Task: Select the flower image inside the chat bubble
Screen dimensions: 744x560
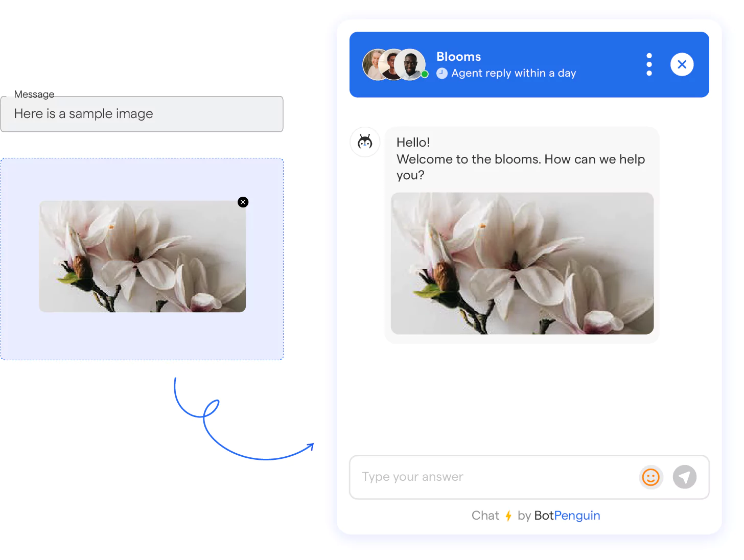Action: (x=522, y=264)
